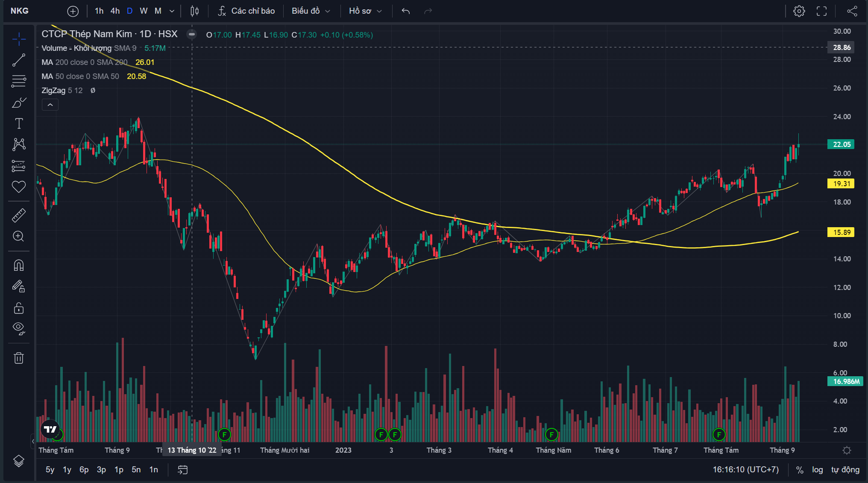Click the candlestick chart type icon
Screen dimensions: 868x483
(x=194, y=11)
